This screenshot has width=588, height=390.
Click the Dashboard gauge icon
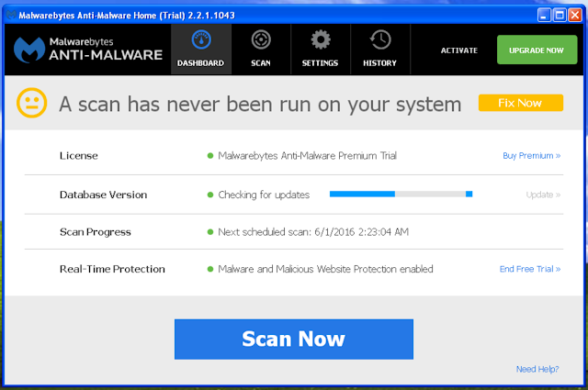(x=201, y=39)
